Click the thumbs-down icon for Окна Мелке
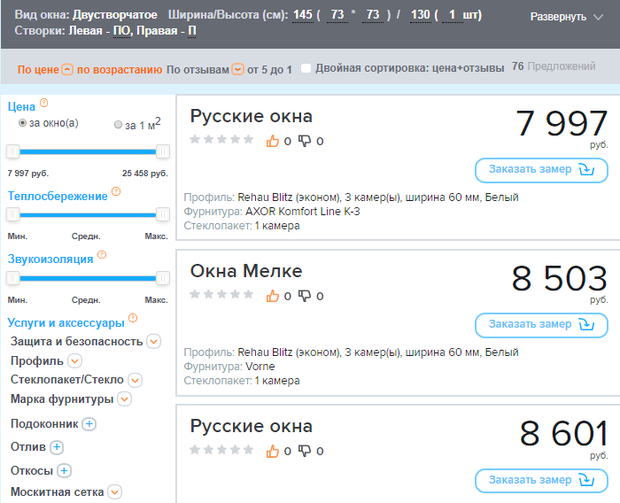 coord(304,296)
